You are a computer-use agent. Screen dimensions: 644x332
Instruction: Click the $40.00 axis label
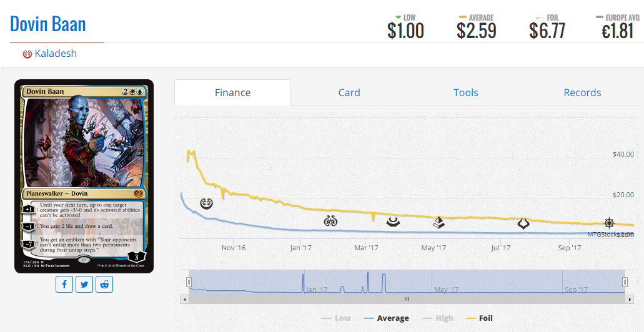[623, 154]
